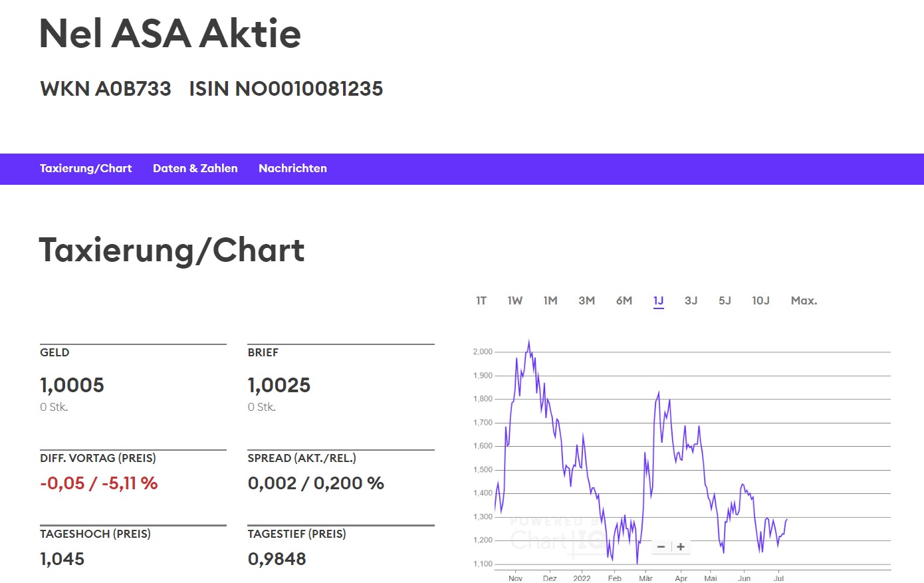Viewport: 924px width, 583px height.
Task: Show the 1W chart period
Action: (x=515, y=301)
